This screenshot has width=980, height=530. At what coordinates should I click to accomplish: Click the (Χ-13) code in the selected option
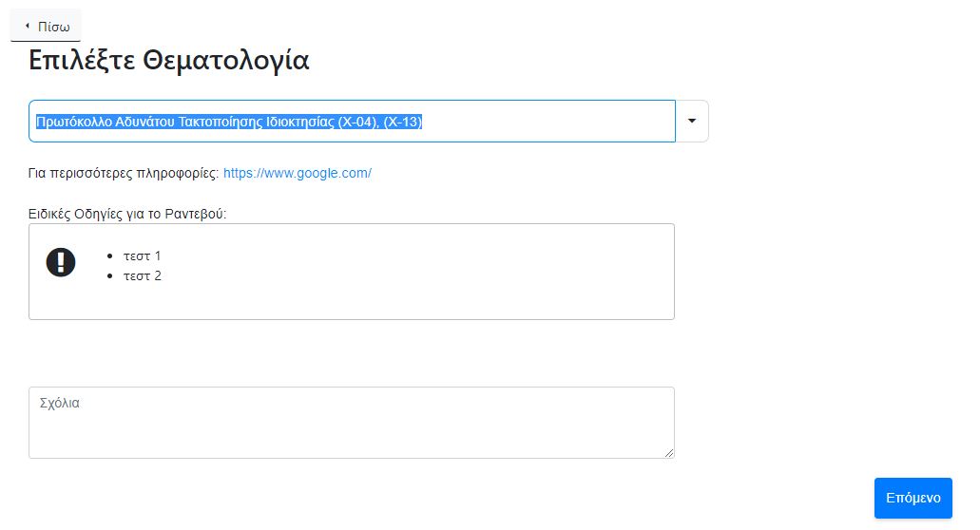click(403, 122)
